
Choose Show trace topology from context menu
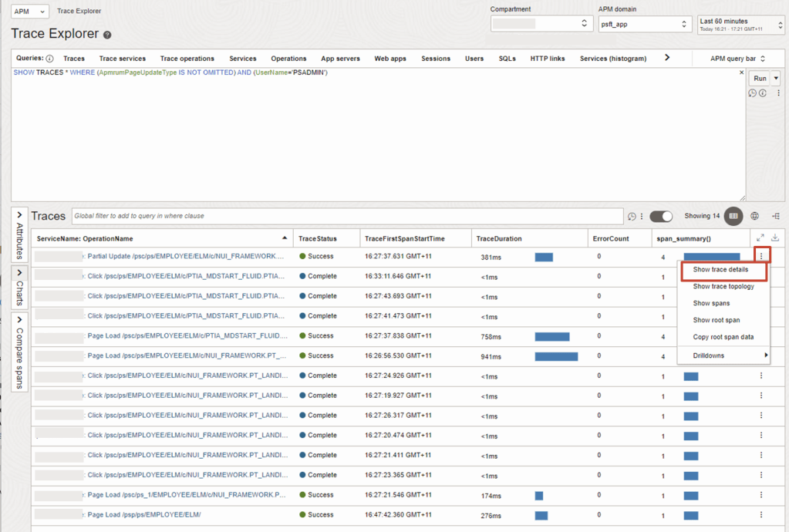click(x=723, y=287)
